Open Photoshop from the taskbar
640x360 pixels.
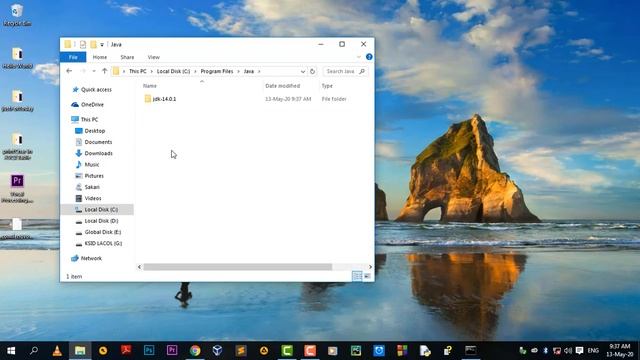click(x=149, y=351)
